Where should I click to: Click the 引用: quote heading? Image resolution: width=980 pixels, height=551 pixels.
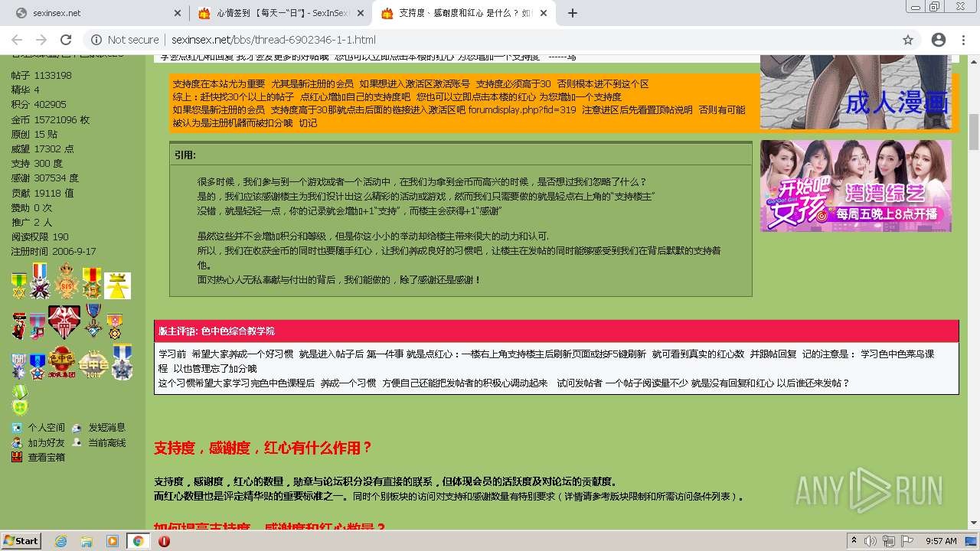tap(185, 155)
